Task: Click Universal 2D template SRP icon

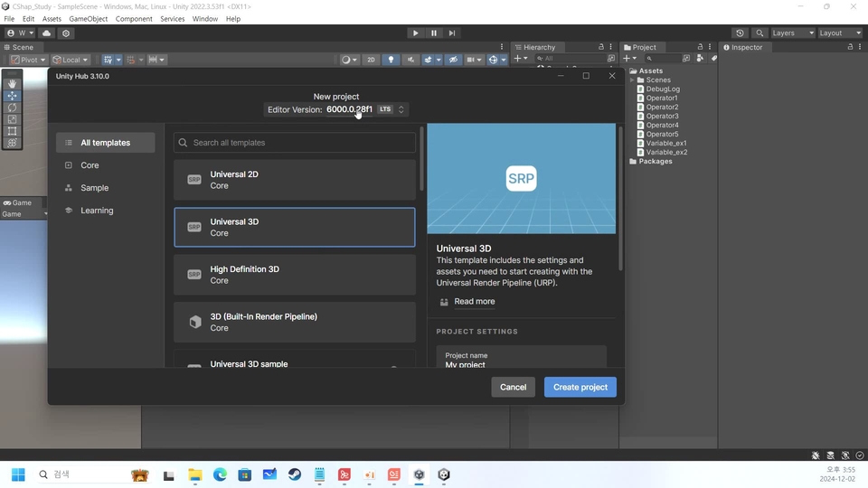Action: coord(194,180)
